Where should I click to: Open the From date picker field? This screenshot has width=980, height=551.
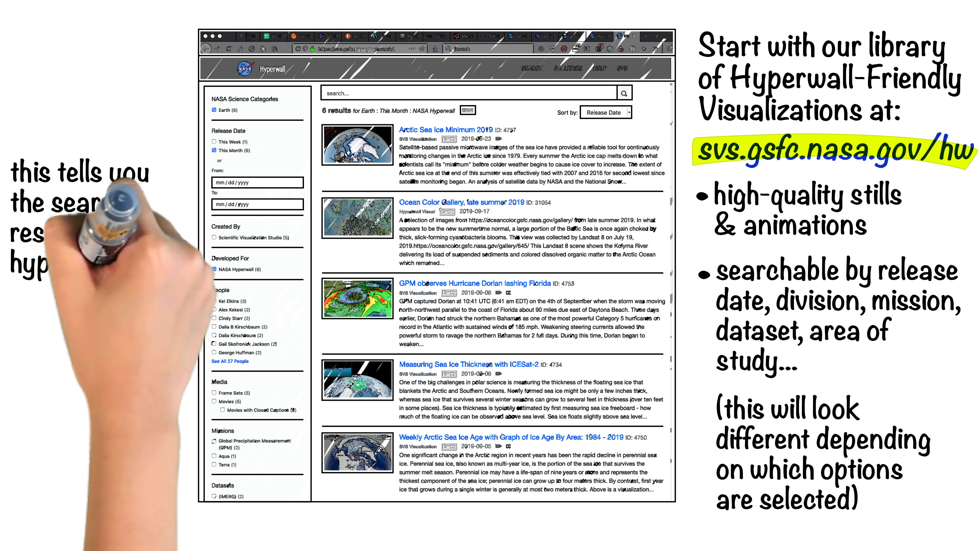click(258, 183)
